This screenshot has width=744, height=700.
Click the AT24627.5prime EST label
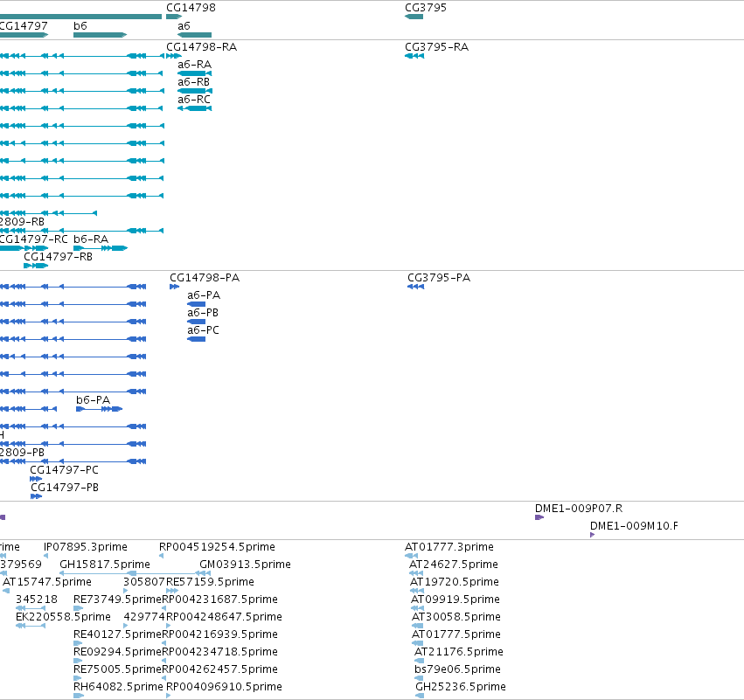tap(454, 565)
